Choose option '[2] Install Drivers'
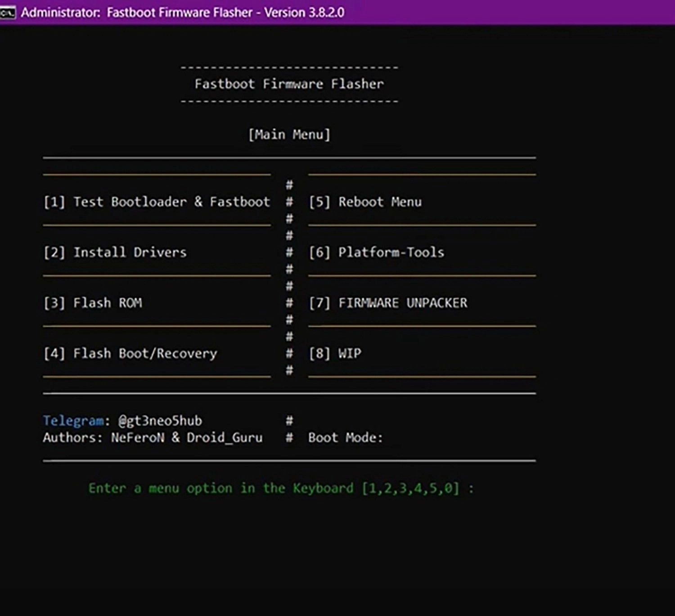This screenshot has width=675, height=616. 115,252
